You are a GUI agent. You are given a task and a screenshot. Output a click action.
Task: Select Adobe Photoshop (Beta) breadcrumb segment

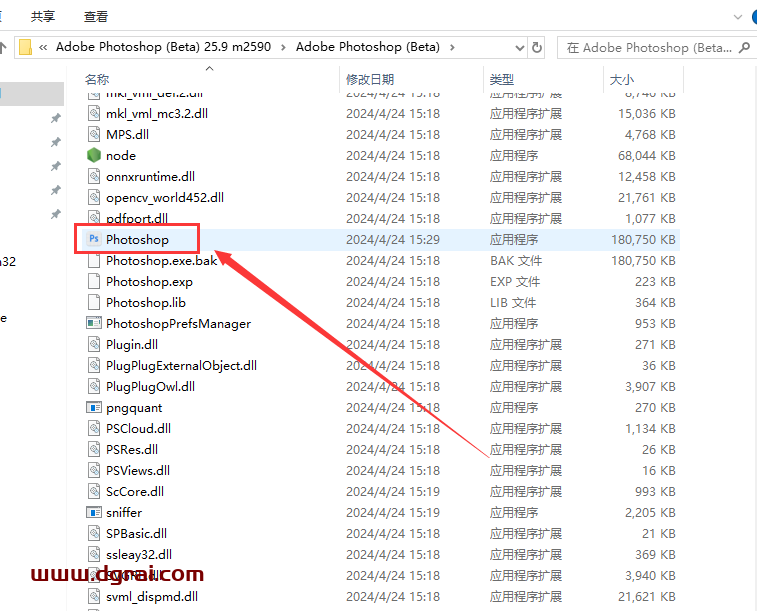[x=367, y=47]
